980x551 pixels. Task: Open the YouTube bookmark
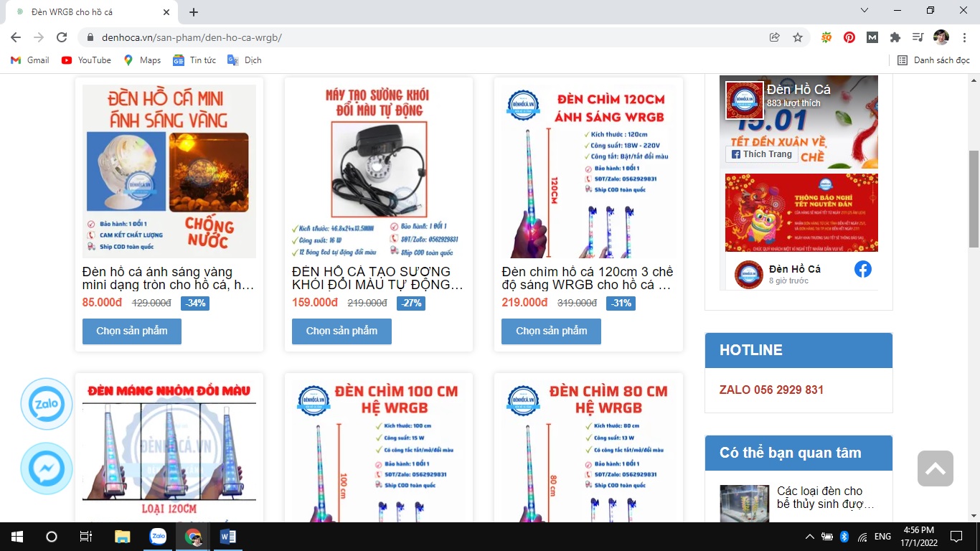click(x=86, y=60)
